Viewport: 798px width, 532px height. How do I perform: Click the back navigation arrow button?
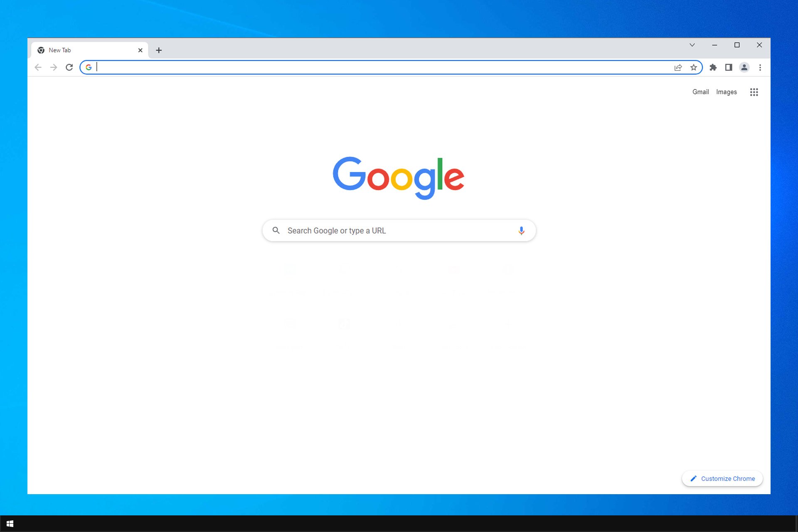[x=38, y=66]
